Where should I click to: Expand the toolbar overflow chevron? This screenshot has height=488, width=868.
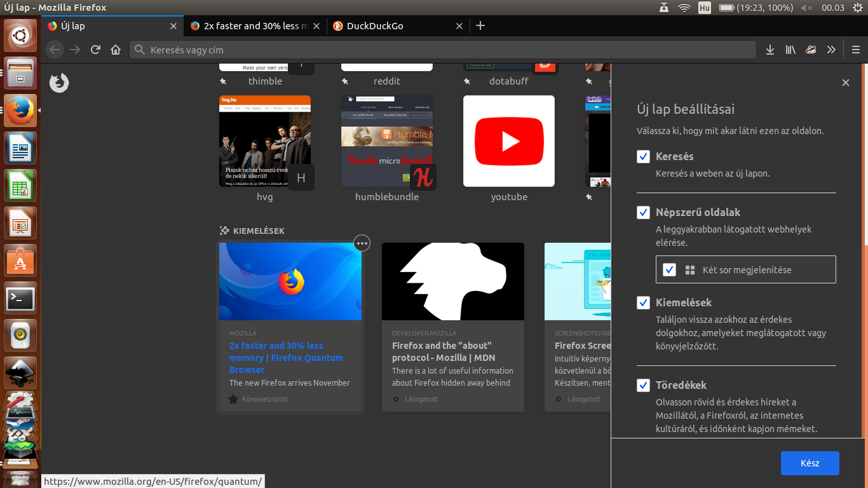coord(831,50)
